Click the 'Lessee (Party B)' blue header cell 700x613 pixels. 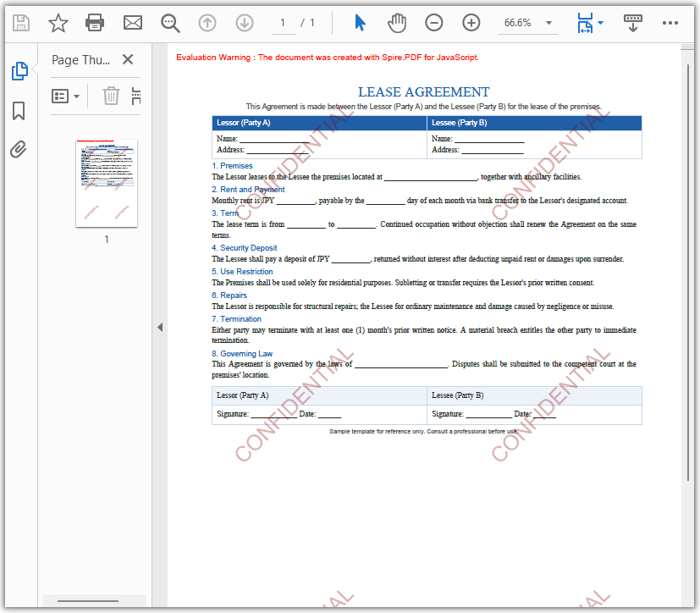(534, 123)
